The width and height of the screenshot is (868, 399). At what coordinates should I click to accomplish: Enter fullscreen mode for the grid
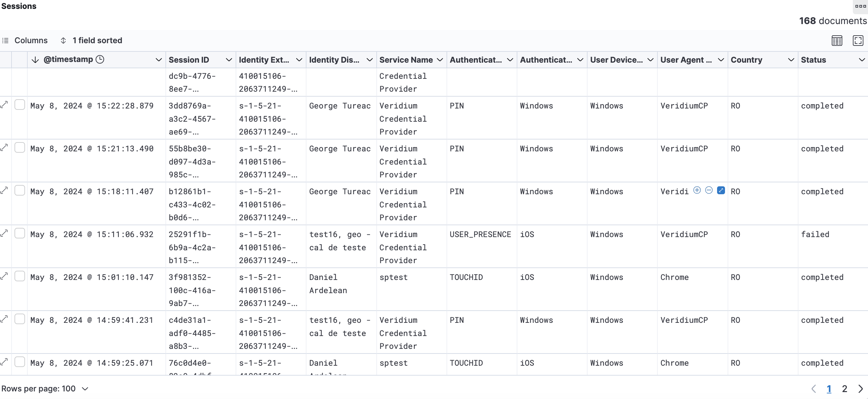coord(857,41)
